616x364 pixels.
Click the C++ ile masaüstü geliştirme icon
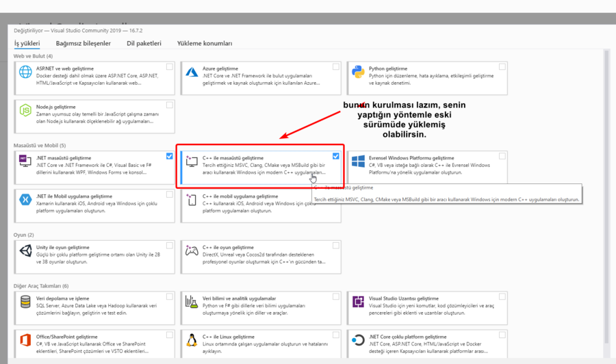point(192,161)
